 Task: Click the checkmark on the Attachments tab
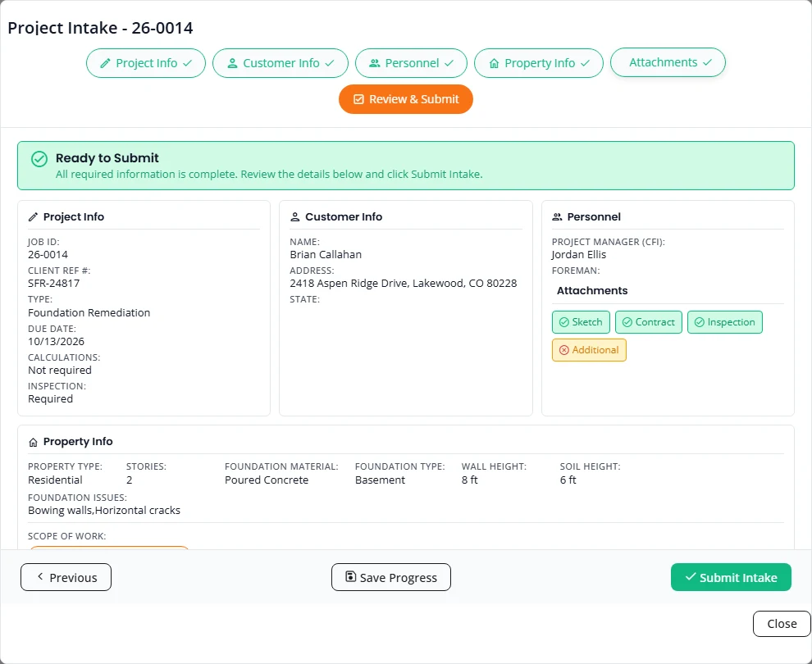click(707, 62)
